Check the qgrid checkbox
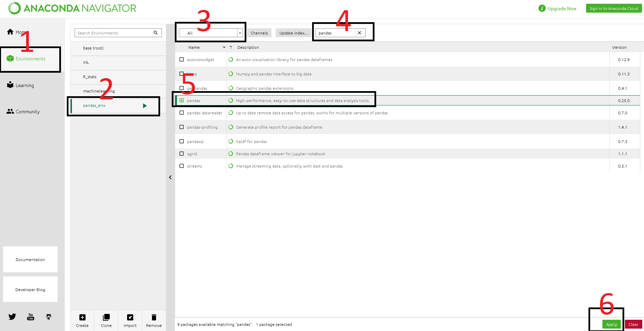This screenshot has width=644, height=331. (x=182, y=154)
